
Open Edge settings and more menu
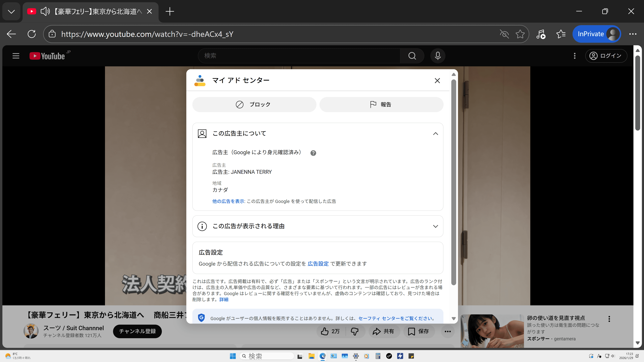click(632, 34)
